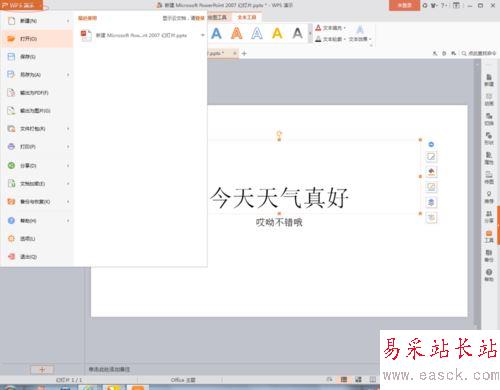Expand the 帮助(H) submenu arrow
Viewport: 500px width, 390px height.
(68, 221)
